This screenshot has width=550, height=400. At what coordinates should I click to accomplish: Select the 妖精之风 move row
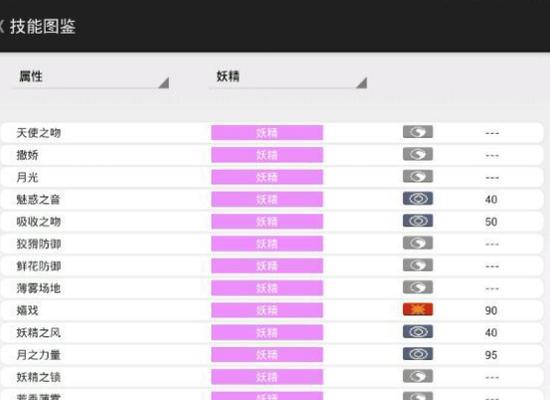[x=272, y=332]
